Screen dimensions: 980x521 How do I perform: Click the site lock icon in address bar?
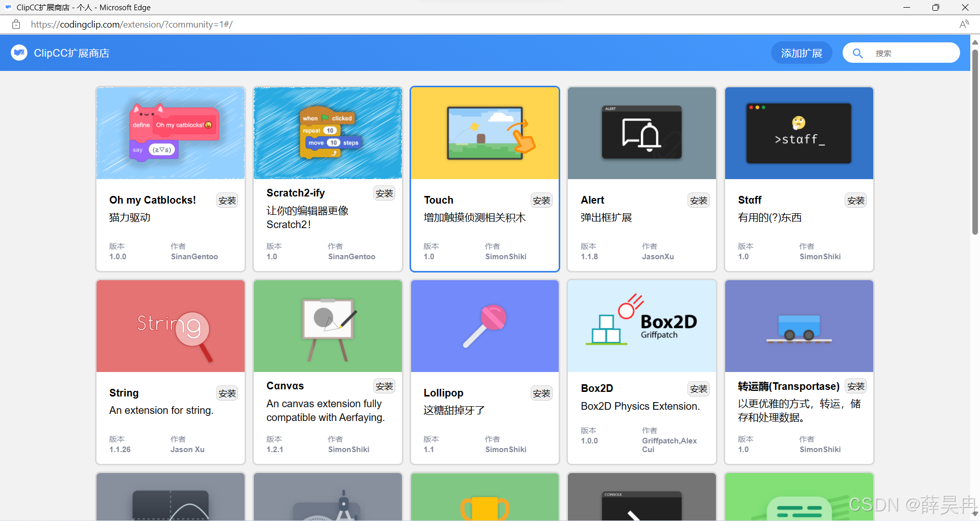tap(16, 24)
